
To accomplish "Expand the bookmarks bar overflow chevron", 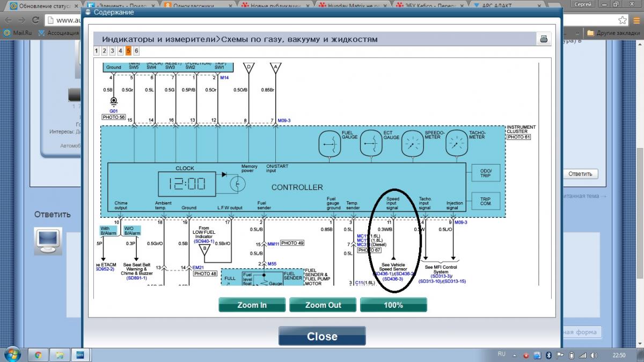I will (578, 33).
